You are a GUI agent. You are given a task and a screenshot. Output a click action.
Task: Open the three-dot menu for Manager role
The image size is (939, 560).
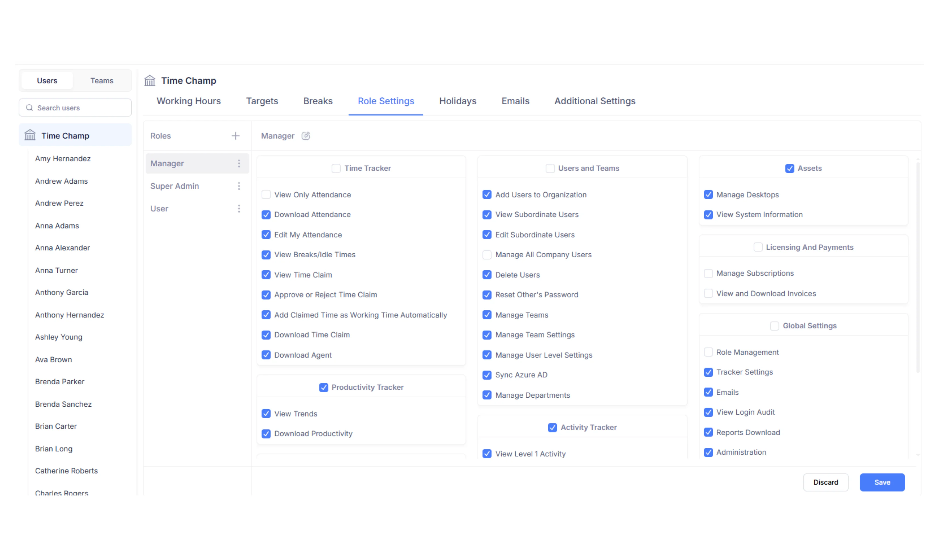point(239,164)
